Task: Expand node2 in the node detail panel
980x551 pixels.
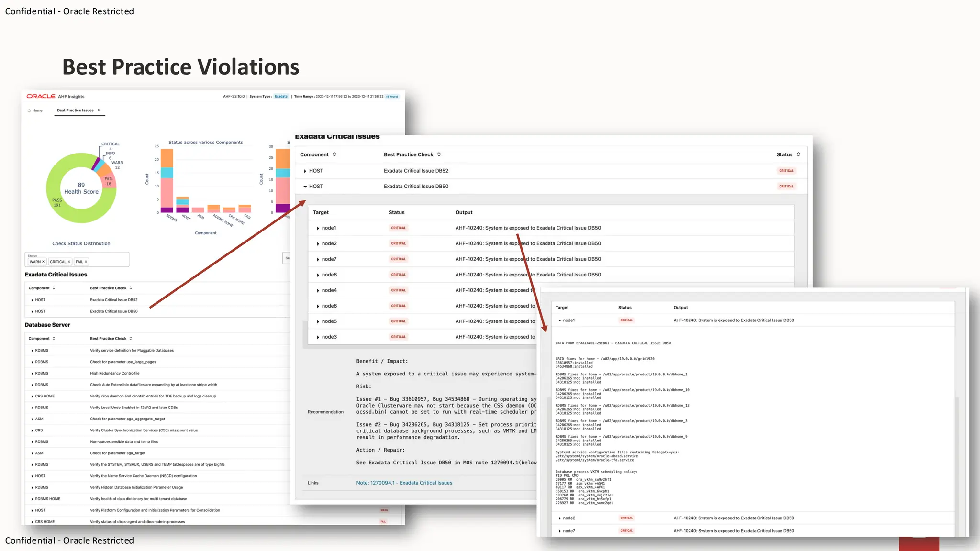Action: [559, 518]
